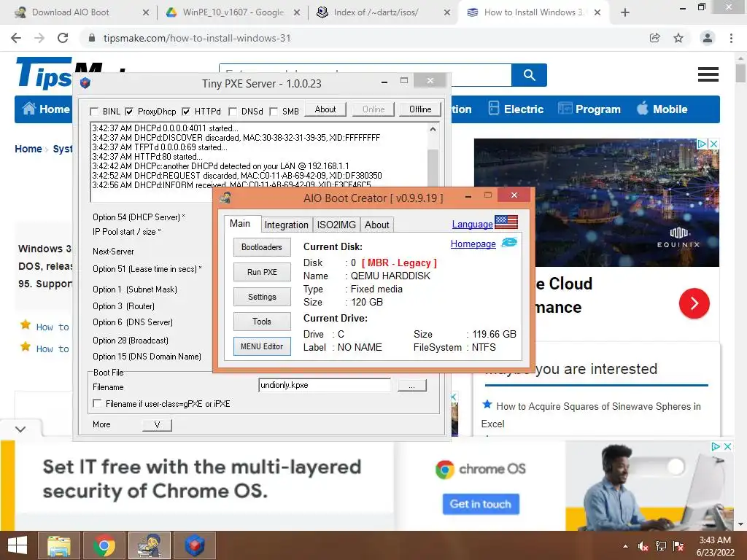Switch to the ISO2IMG tab

[336, 225]
